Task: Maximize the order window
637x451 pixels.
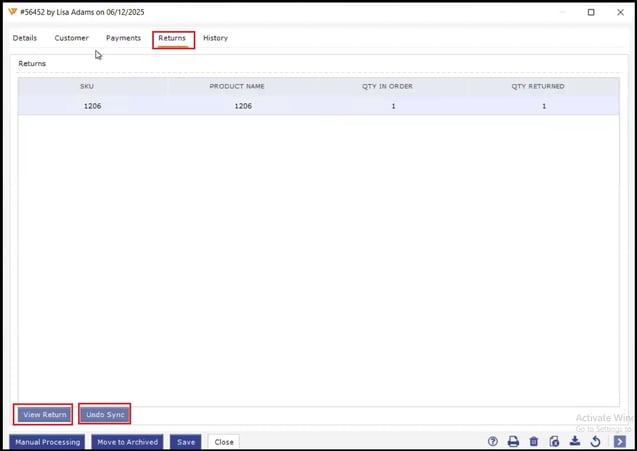Action: pyautogui.click(x=591, y=12)
